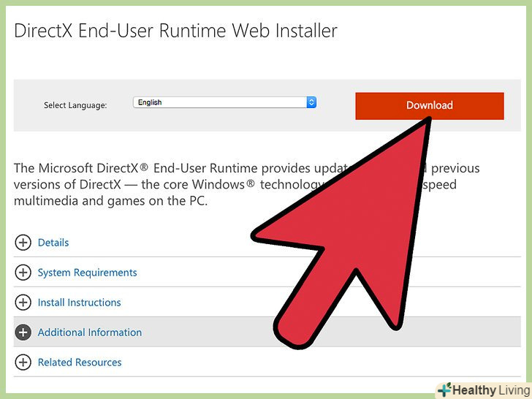
Task: Open the Details link
Action: [x=53, y=243]
